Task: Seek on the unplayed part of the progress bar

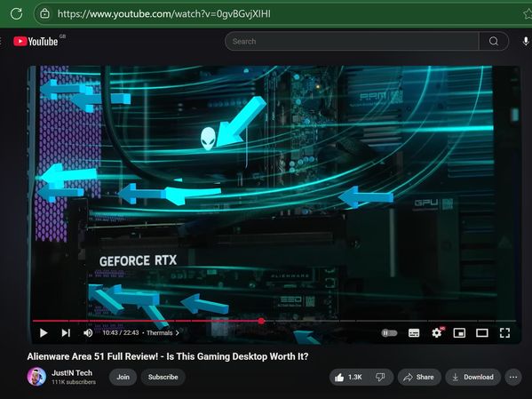Action: (x=390, y=321)
